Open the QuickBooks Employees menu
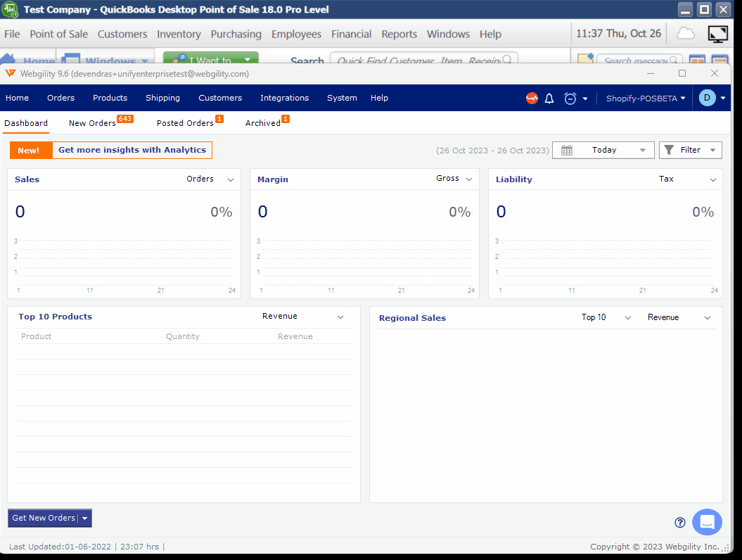Screen dimensions: 742x560 point(296,34)
